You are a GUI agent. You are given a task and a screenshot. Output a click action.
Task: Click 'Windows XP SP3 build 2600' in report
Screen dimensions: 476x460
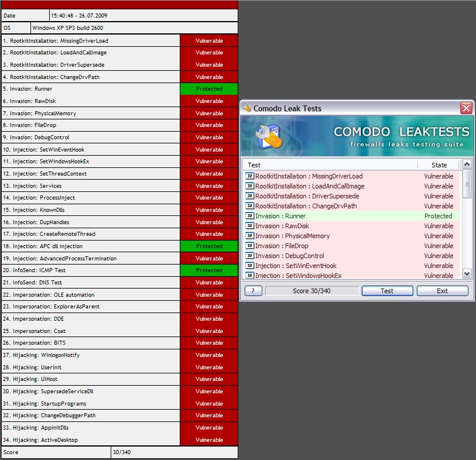68,28
